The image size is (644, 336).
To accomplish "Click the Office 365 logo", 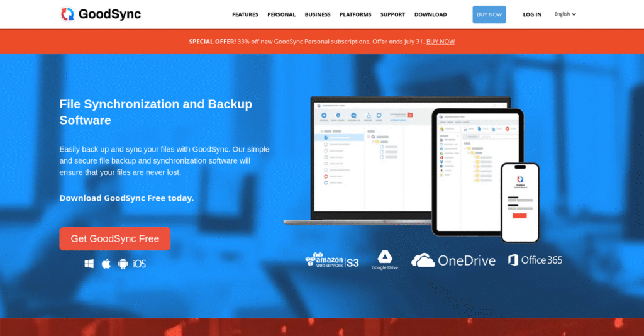I will tap(535, 260).
